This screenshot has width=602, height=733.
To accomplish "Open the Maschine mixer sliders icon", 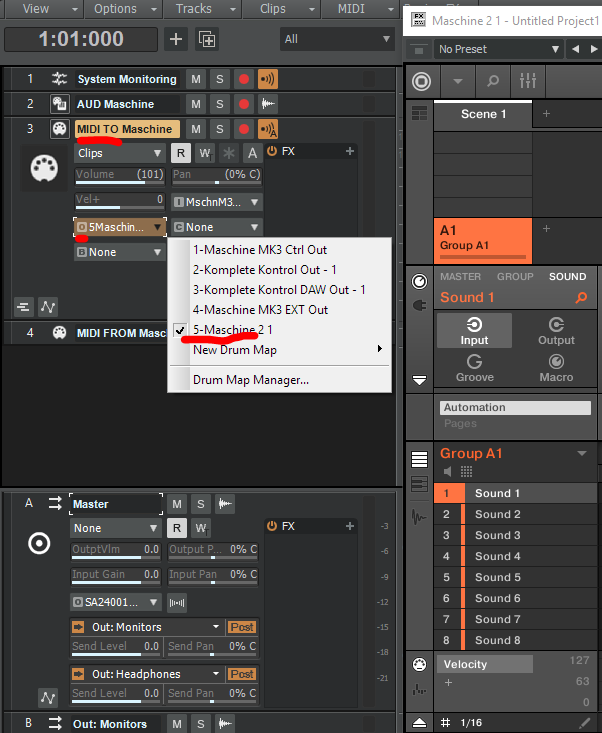I will [528, 81].
